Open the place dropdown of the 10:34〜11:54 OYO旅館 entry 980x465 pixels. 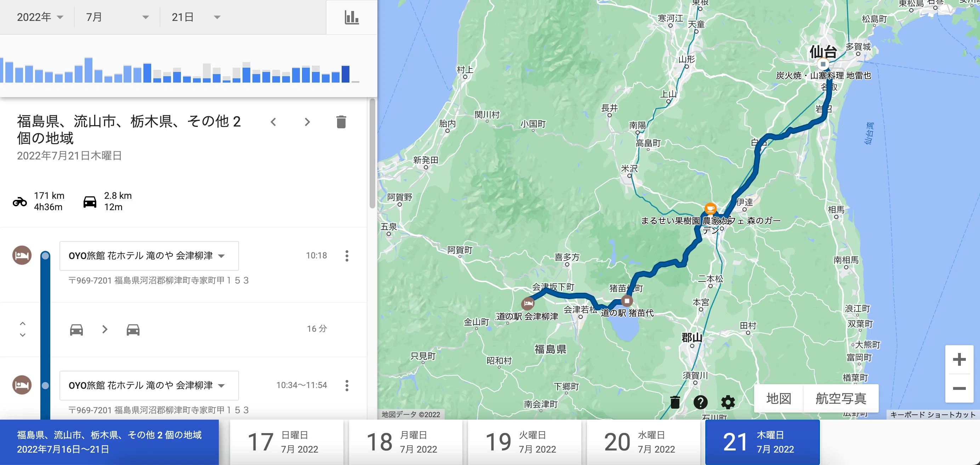click(x=149, y=385)
